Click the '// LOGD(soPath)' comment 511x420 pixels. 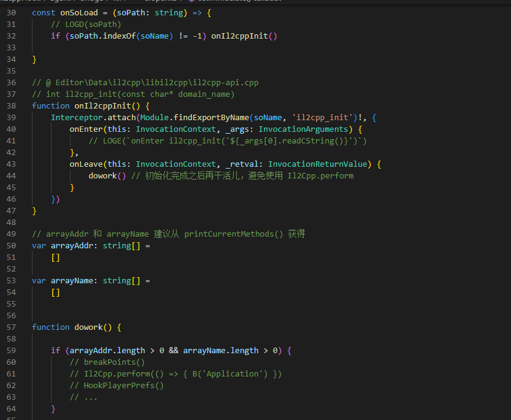(86, 25)
